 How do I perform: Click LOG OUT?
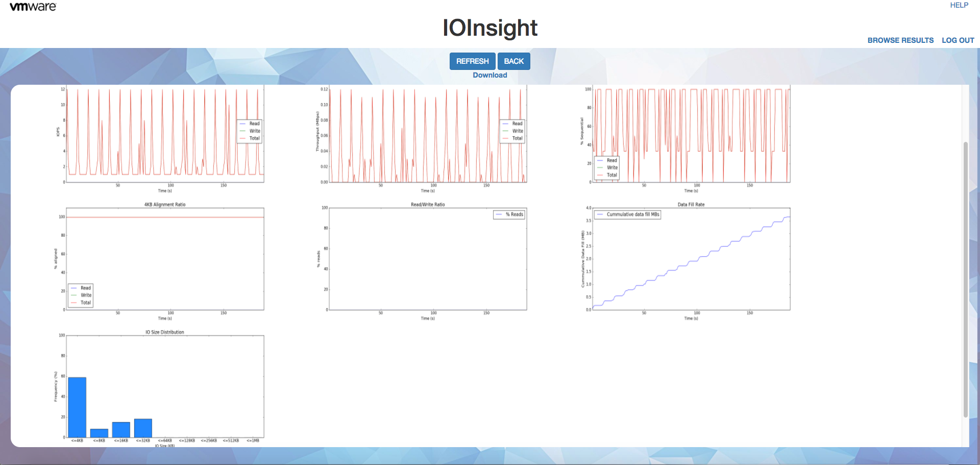[958, 40]
